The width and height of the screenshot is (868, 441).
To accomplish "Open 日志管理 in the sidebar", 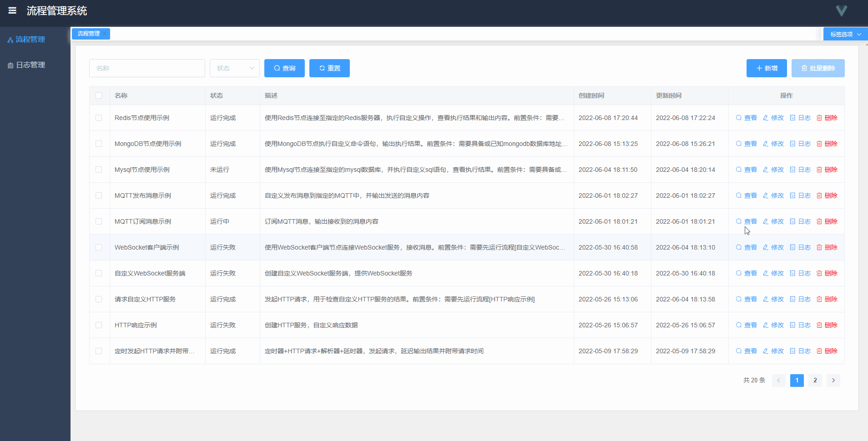I will click(26, 65).
